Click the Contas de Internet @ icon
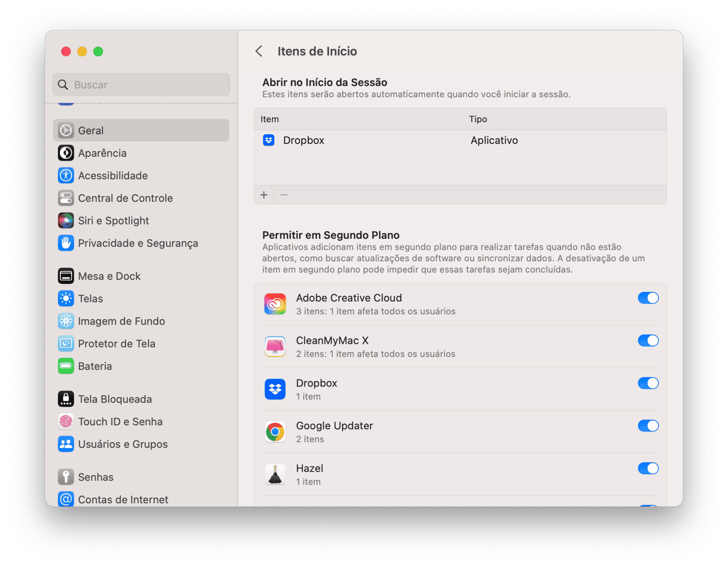 (66, 500)
